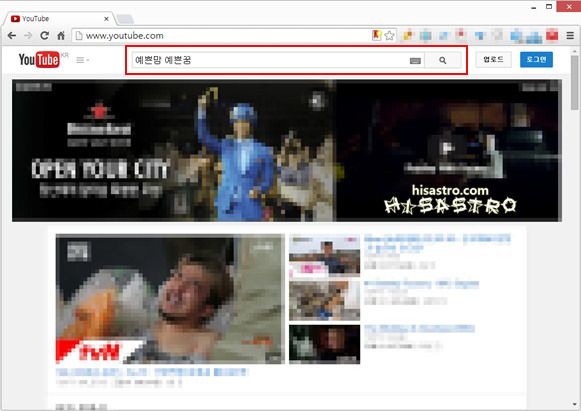The image size is (581, 411).
Task: Close the YouTube tab
Action: coord(106,19)
